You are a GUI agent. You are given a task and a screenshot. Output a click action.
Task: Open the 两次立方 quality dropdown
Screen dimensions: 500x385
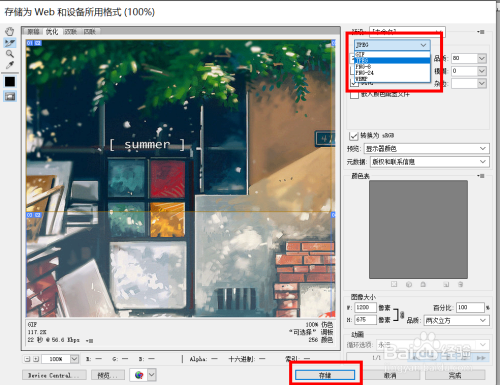(457, 321)
